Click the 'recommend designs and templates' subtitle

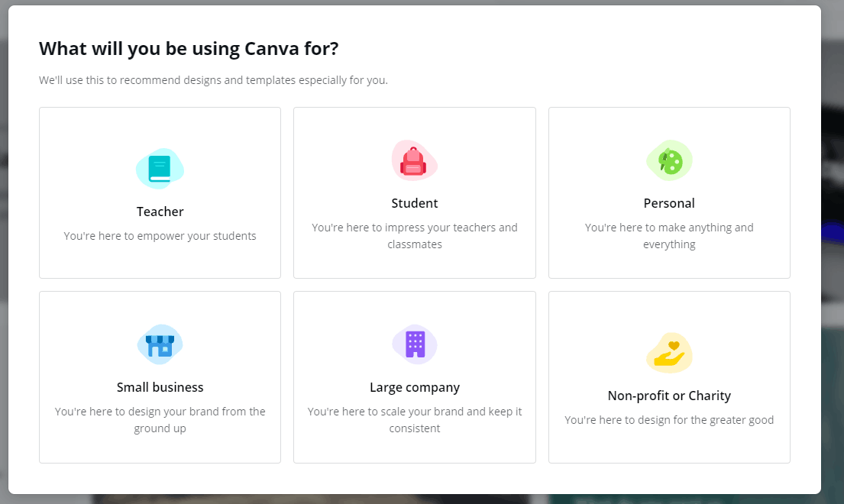[213, 80]
